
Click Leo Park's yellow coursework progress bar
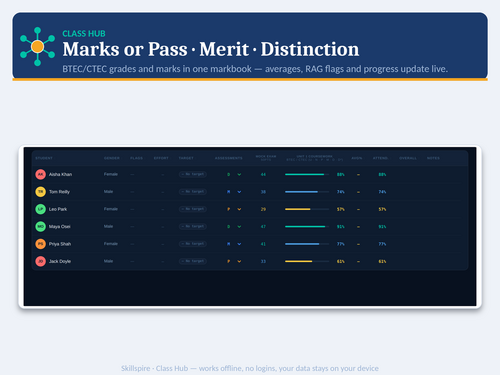click(307, 209)
